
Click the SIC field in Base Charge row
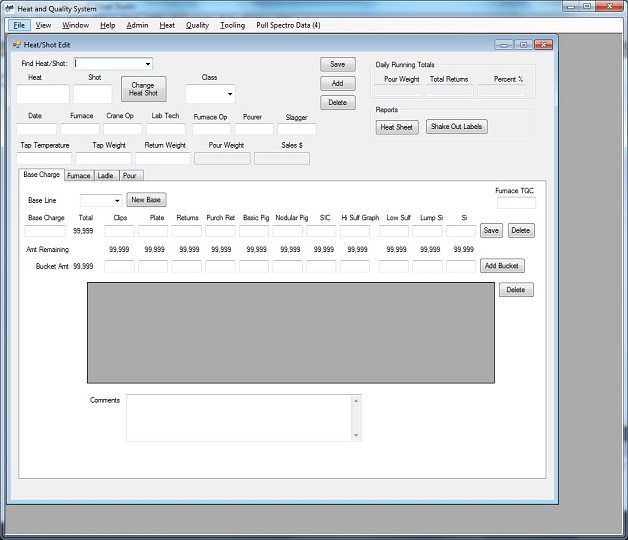point(321,231)
